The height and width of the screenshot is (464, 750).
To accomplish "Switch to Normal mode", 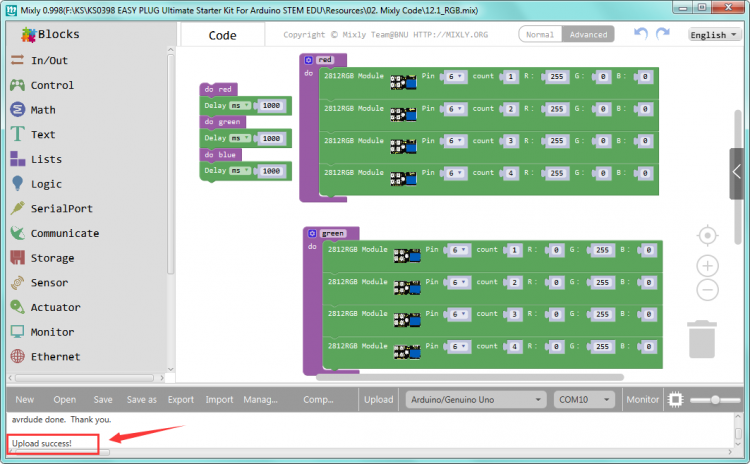I will pos(540,34).
